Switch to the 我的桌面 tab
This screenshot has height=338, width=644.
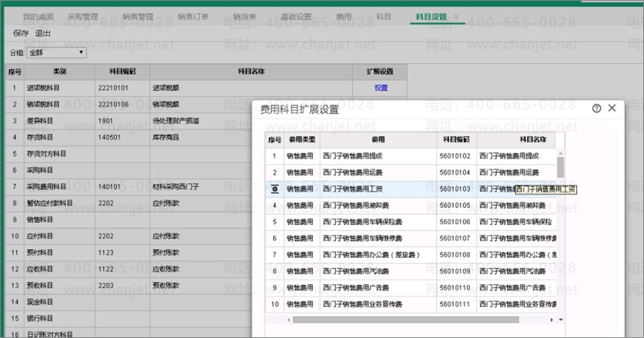(39, 16)
